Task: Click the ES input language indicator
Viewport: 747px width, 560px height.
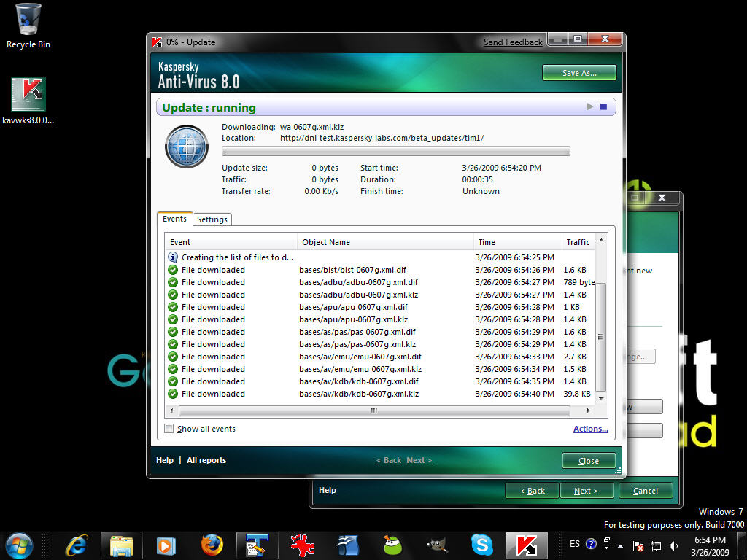Action: pyautogui.click(x=575, y=544)
